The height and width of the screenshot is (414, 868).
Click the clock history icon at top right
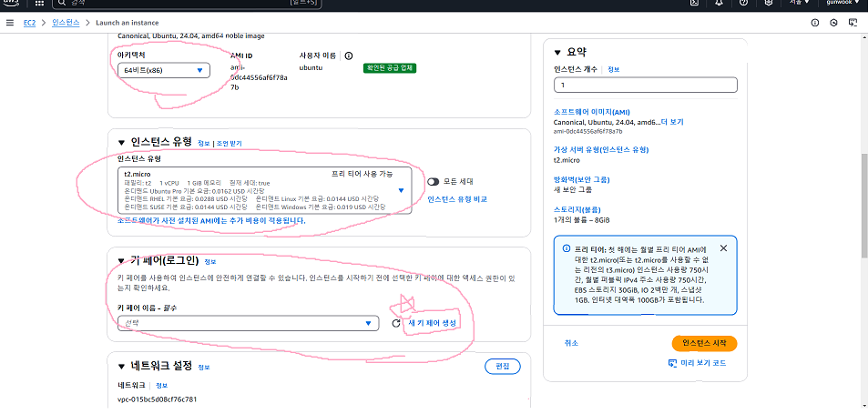pos(833,23)
